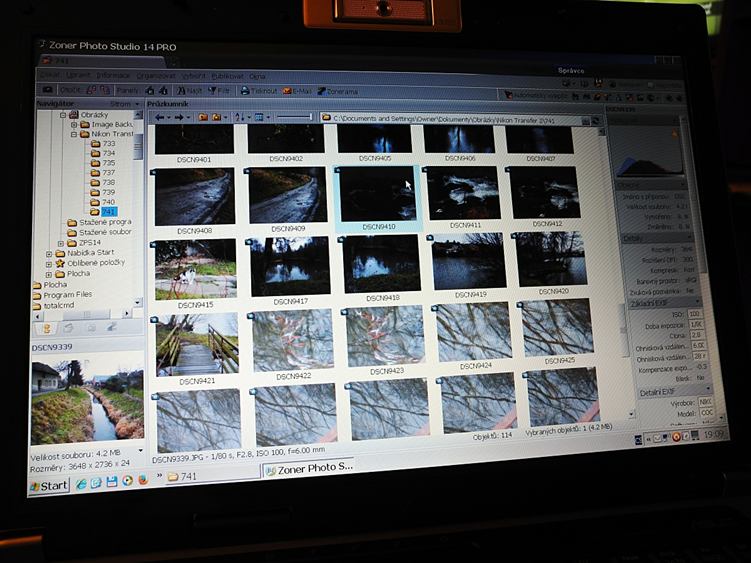751x563 pixels.
Task: Open the Organizovat menu
Action: click(x=156, y=76)
